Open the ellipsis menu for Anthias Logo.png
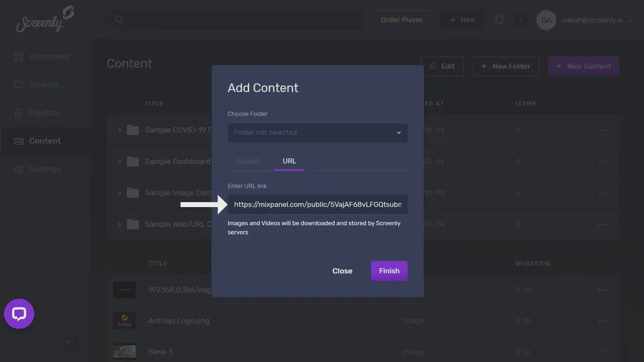Image resolution: width=644 pixels, height=362 pixels. pos(602,321)
